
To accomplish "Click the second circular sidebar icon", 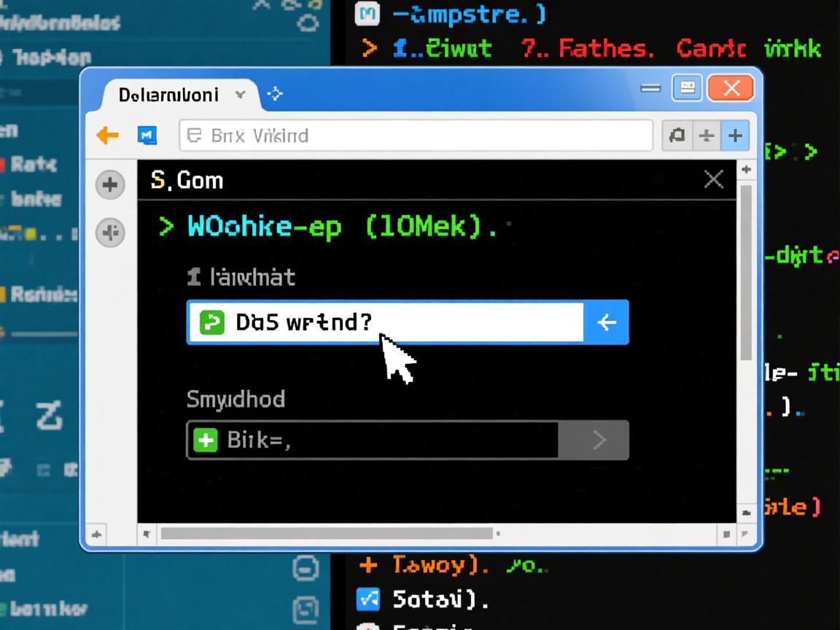I will [x=110, y=233].
